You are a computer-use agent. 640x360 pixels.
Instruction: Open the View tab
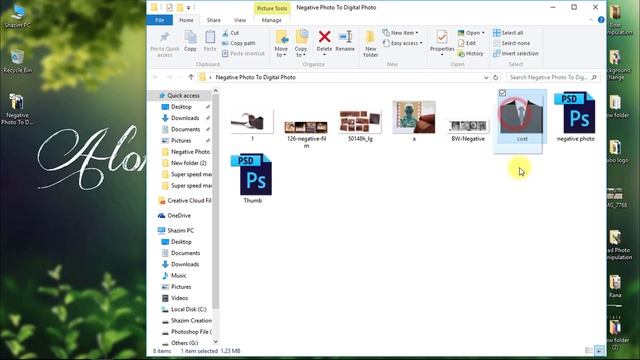point(240,20)
